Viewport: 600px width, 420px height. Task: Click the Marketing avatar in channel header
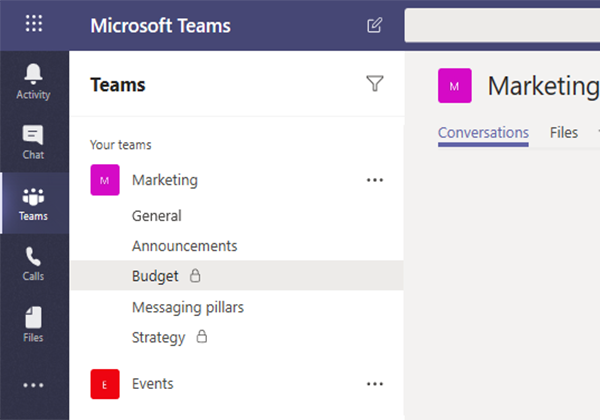[x=455, y=86]
